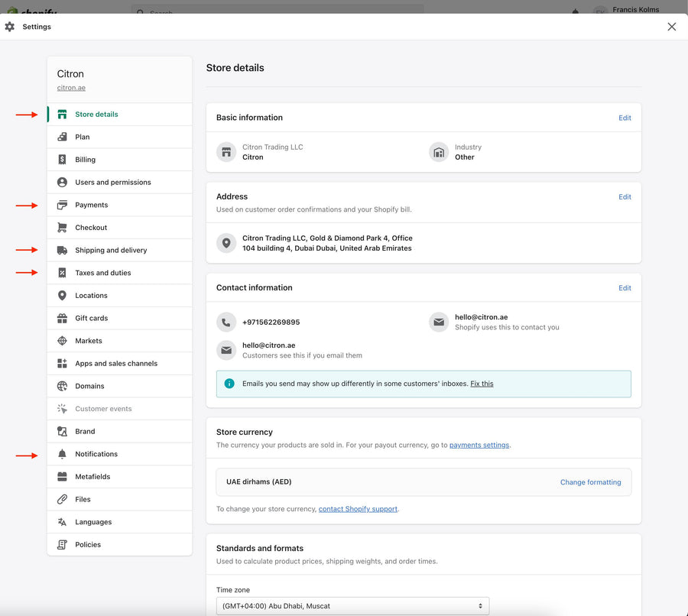The height and width of the screenshot is (616, 688).
Task: Click the Billing dollar receipt icon
Action: (x=63, y=160)
